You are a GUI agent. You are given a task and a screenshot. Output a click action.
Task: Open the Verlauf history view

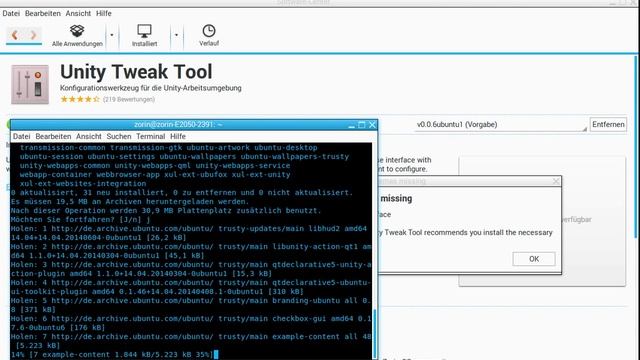[209, 36]
